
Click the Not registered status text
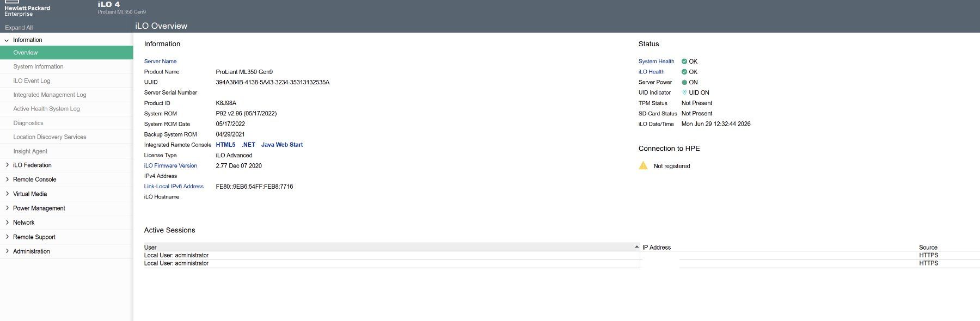tap(672, 166)
